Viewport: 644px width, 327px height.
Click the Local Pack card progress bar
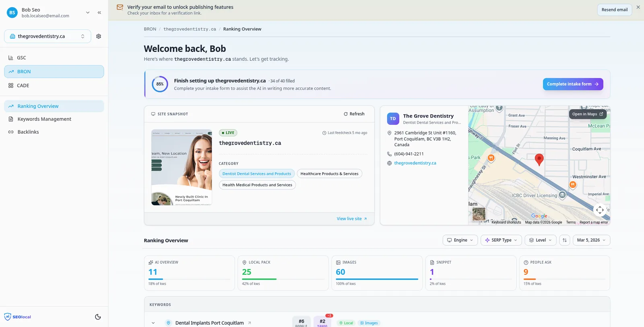pos(283,279)
